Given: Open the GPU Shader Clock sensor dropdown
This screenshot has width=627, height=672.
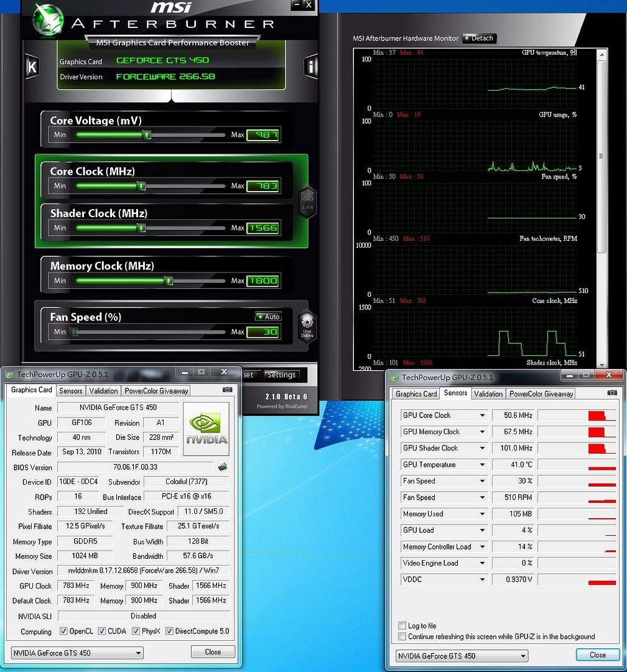Looking at the screenshot, I should (482, 448).
